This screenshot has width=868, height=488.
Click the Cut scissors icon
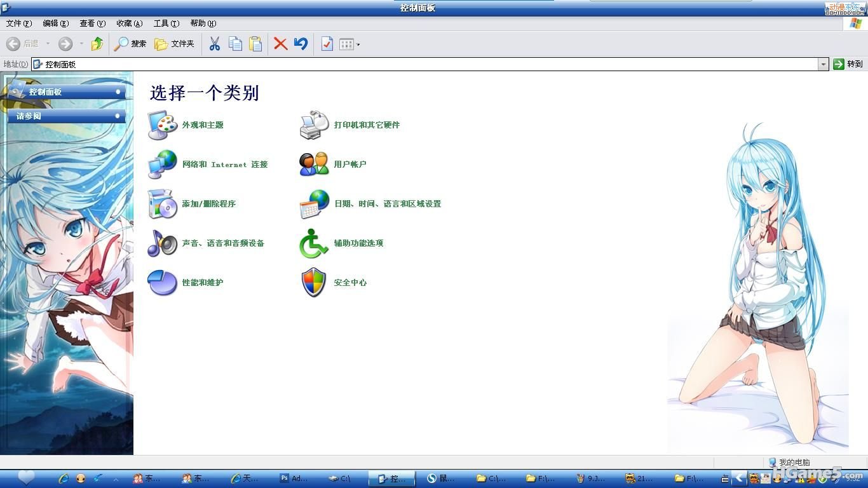(x=215, y=44)
